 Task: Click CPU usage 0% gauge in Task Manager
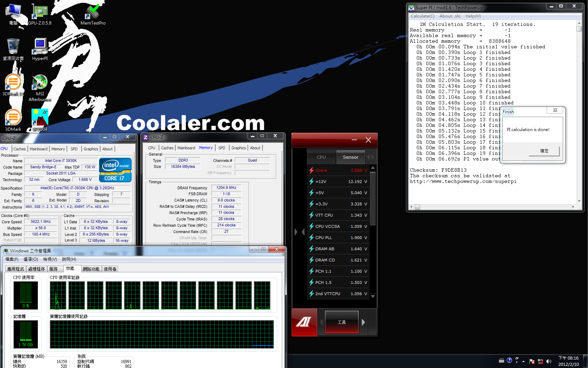coord(26,295)
